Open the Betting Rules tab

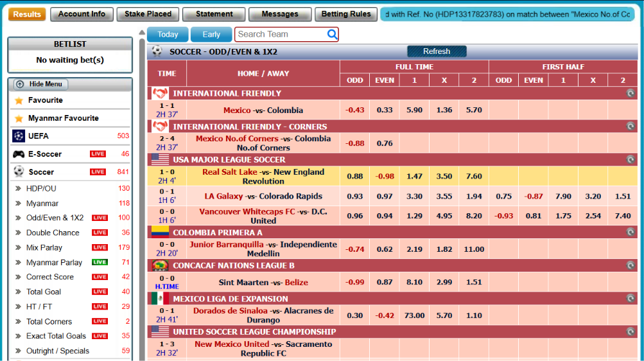click(x=346, y=14)
